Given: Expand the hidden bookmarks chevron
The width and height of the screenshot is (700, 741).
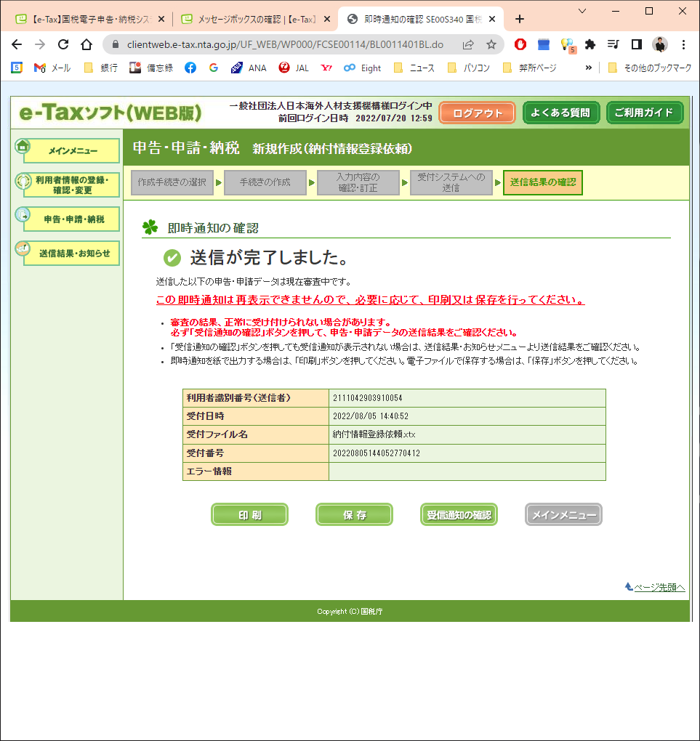Looking at the screenshot, I should (x=588, y=68).
